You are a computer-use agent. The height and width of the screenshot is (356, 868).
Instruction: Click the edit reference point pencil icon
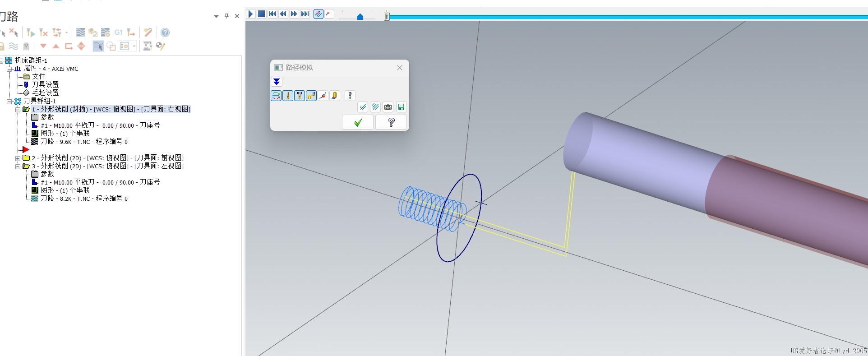tap(161, 46)
